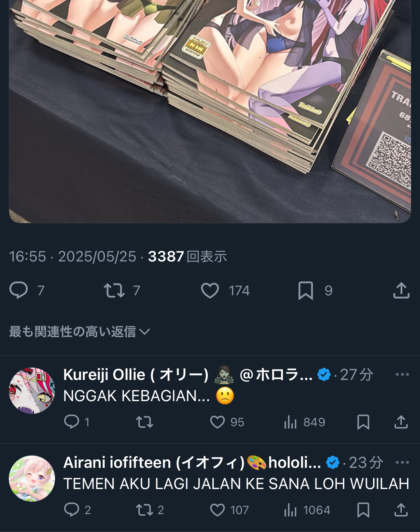The image size is (420, 532).
Task: Open more options on Kureiji Ollie's reply
Action: [402, 374]
